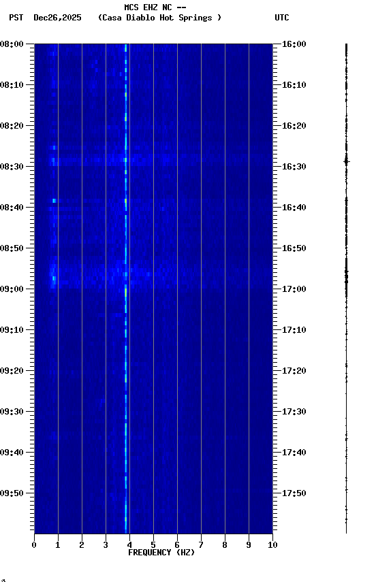Click the 08:40 PST time label
The height and width of the screenshot is (588, 376).
12,208
